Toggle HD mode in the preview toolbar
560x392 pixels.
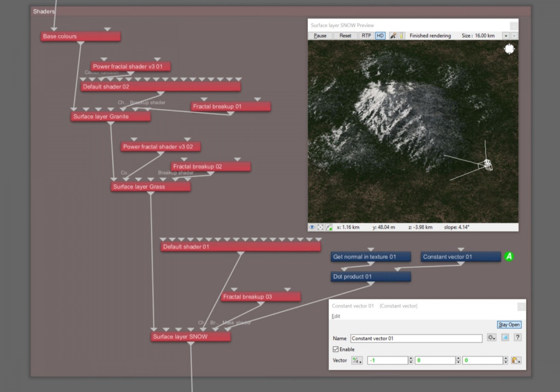click(380, 35)
